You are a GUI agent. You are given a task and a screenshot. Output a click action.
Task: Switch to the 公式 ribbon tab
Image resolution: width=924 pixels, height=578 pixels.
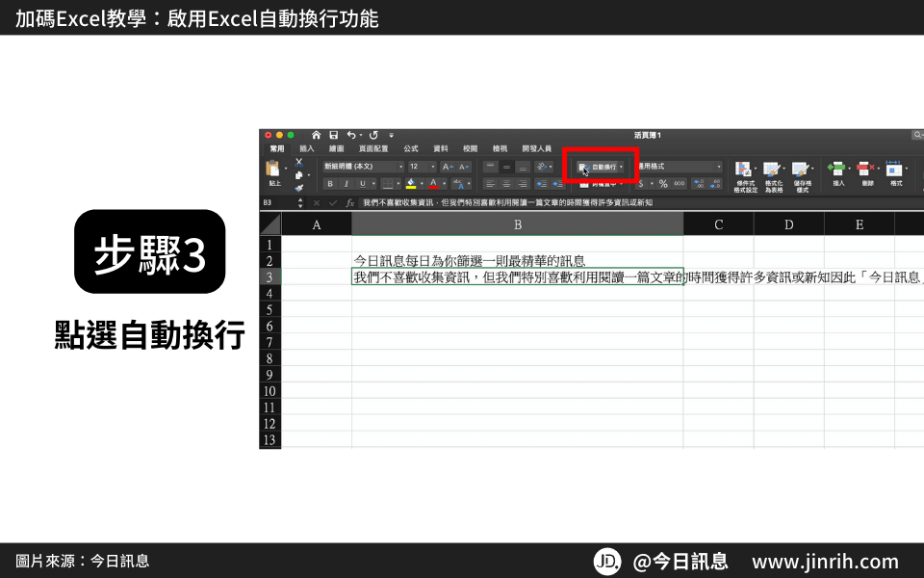pos(411,148)
